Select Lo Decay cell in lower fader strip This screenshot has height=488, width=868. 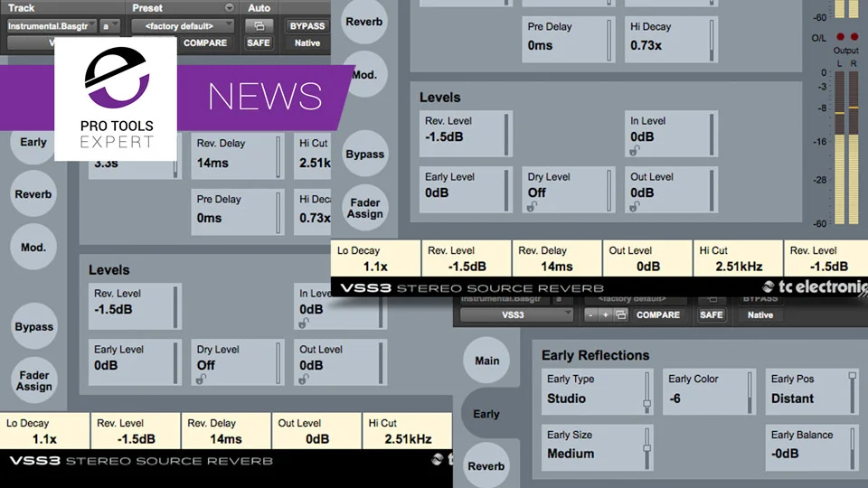point(44,431)
